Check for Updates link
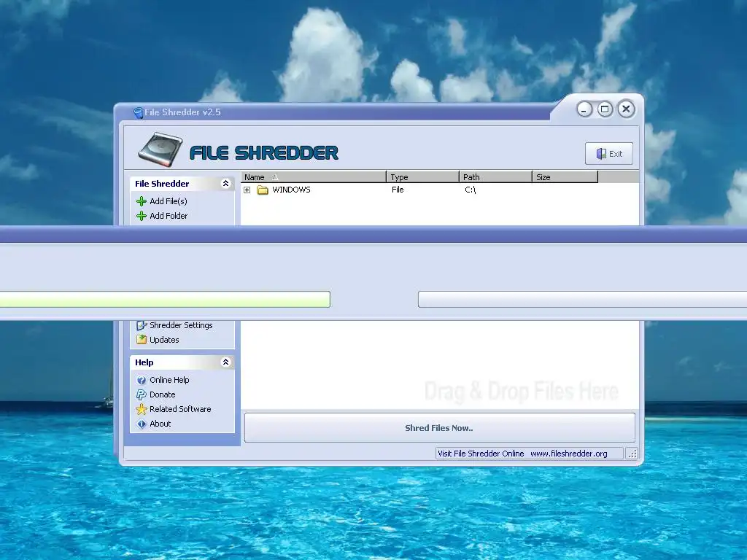Screen dimensions: 747x560 pyautogui.click(x=164, y=340)
